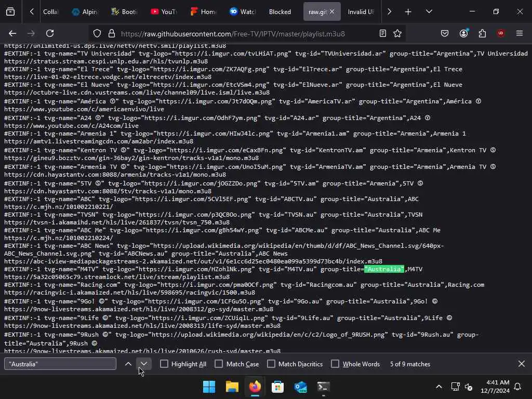
Task: Enable Match Case checkbox
Action: pyautogui.click(x=219, y=364)
